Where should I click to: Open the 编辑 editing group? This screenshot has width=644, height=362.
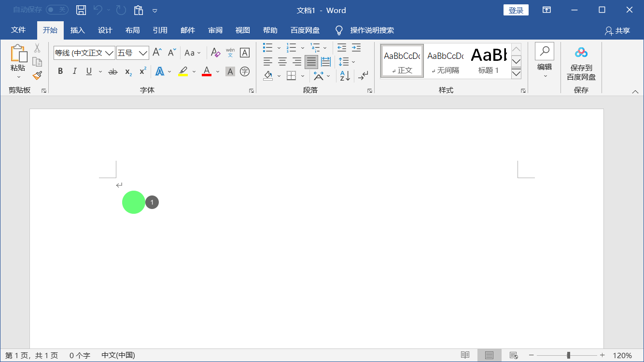point(545,60)
